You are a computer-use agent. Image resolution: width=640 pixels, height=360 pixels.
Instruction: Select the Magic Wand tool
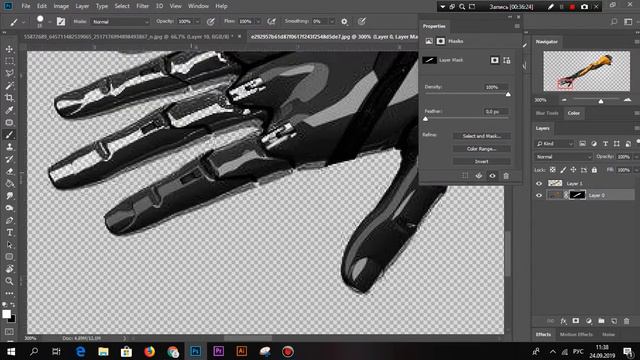pyautogui.click(x=9, y=86)
